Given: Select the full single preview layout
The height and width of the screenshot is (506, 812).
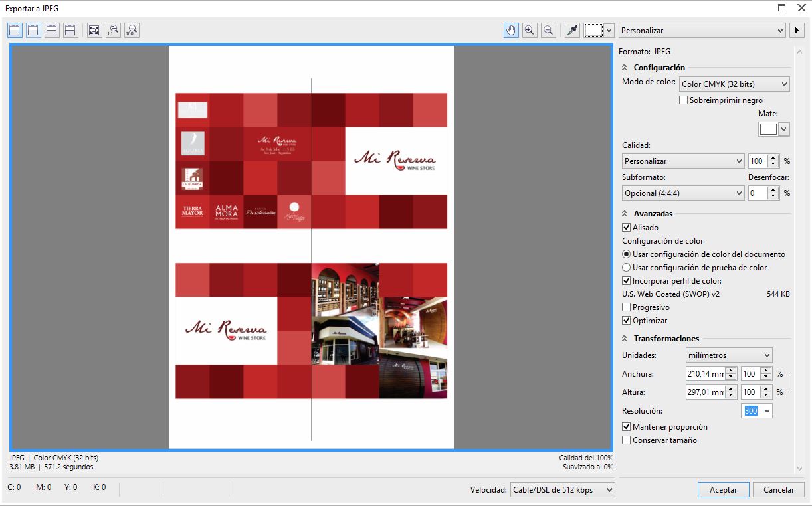Looking at the screenshot, I should [15, 30].
